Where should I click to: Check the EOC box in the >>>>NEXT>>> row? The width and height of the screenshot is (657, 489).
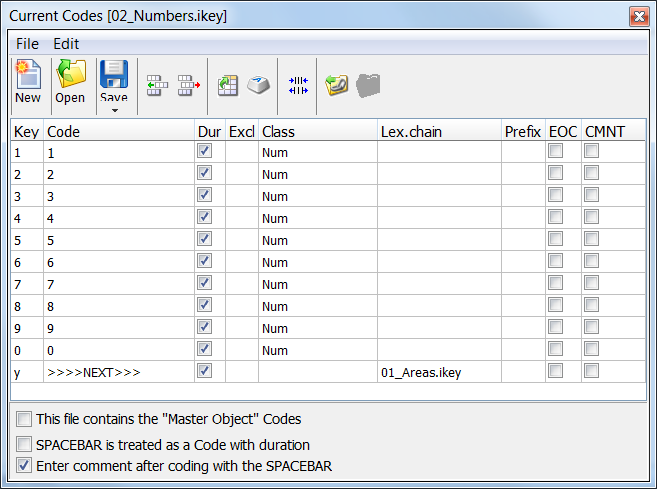pos(555,371)
